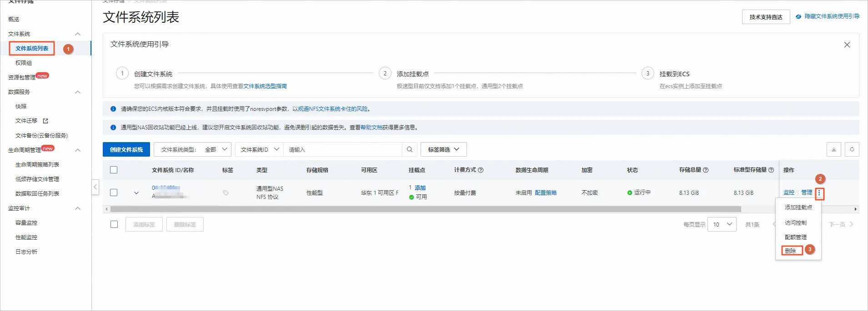
Task: Click the download export icon
Action: [833, 149]
